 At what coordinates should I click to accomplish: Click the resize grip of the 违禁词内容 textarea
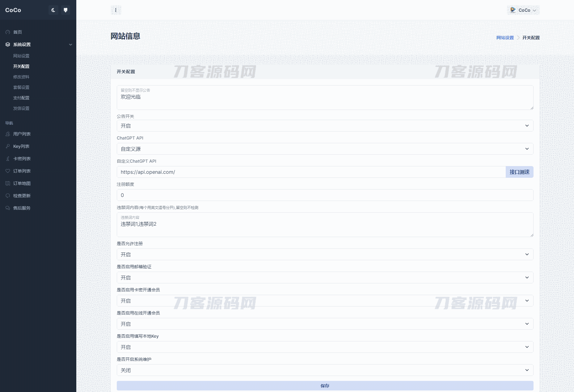(532, 235)
